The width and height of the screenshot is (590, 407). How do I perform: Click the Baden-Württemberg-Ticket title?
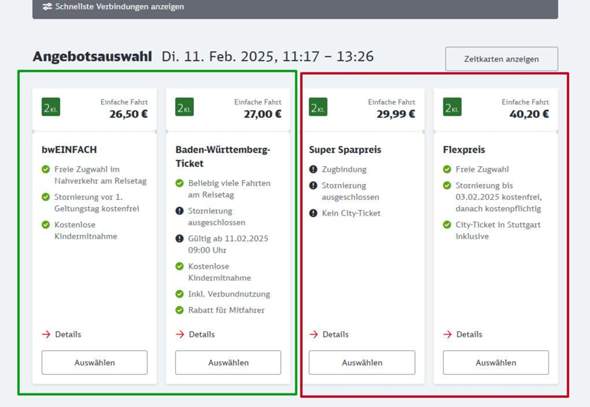coord(223,156)
